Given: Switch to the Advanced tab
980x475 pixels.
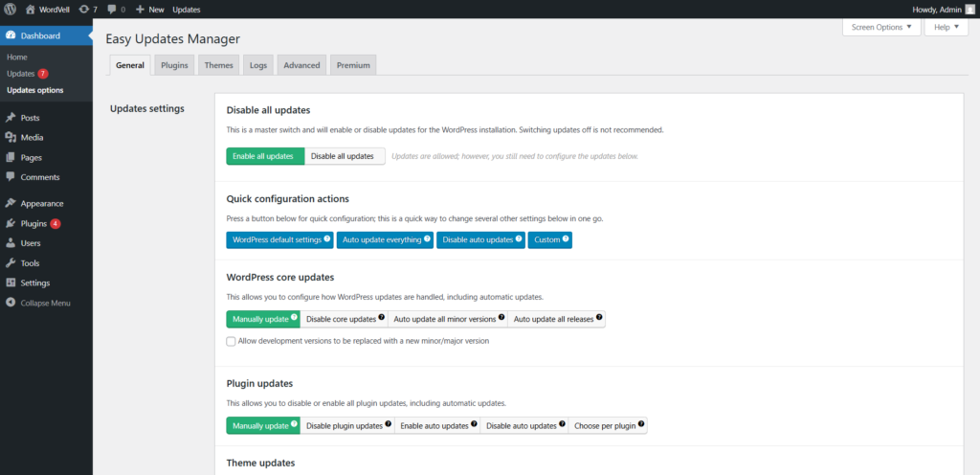Looking at the screenshot, I should point(301,65).
